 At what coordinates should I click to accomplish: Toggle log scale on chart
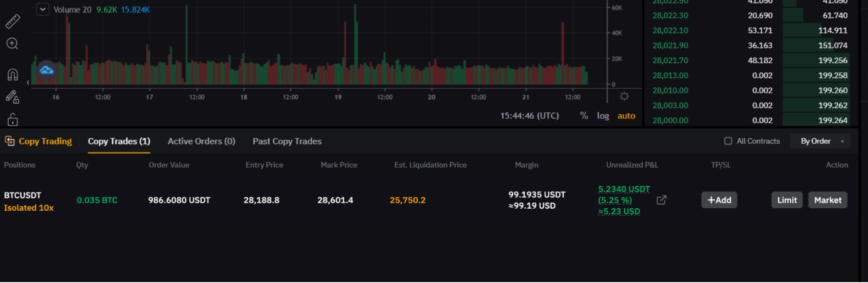pyautogui.click(x=603, y=116)
